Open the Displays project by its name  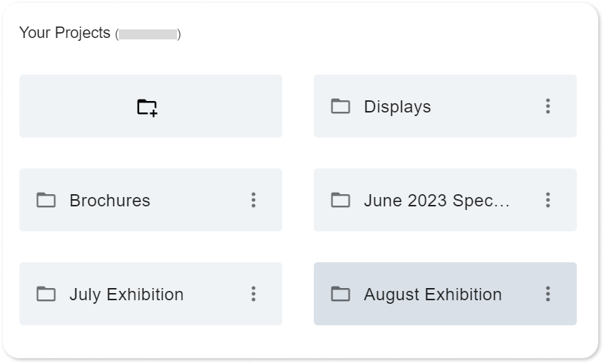397,107
